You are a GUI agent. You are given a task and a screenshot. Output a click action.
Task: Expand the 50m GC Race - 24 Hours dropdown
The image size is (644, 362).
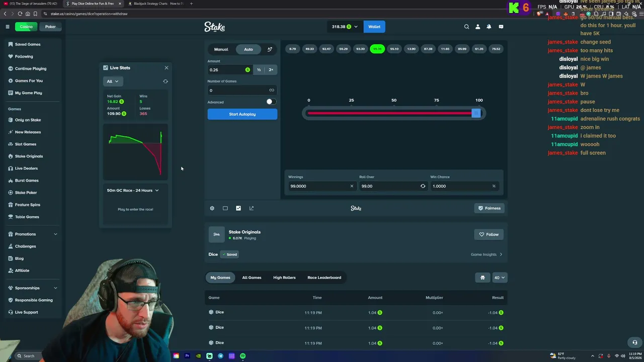tap(133, 191)
